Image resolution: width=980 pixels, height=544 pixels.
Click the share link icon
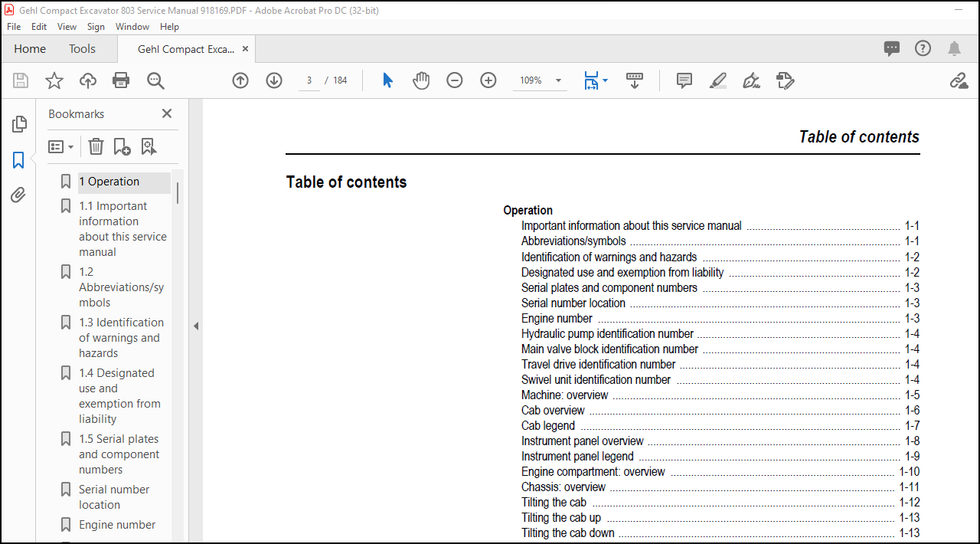point(959,80)
